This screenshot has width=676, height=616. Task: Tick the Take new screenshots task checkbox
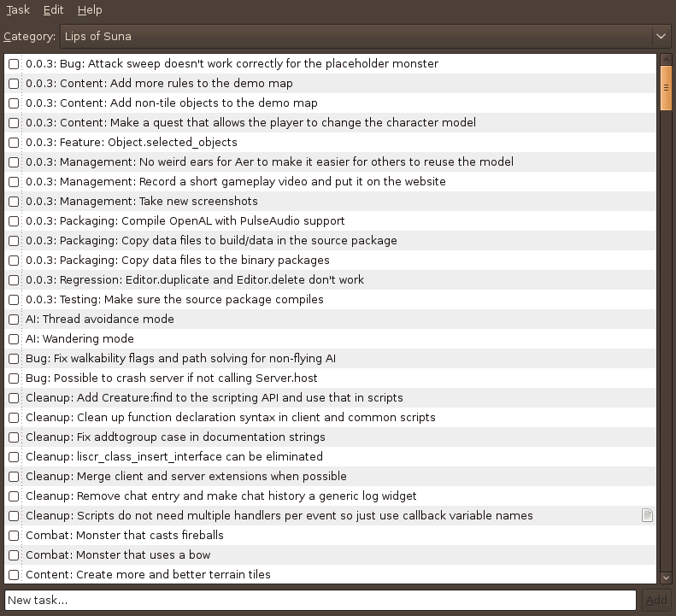[14, 202]
